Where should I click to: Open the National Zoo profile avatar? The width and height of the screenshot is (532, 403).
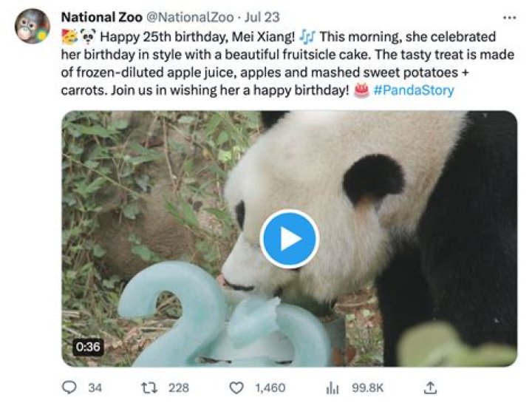[x=32, y=27]
